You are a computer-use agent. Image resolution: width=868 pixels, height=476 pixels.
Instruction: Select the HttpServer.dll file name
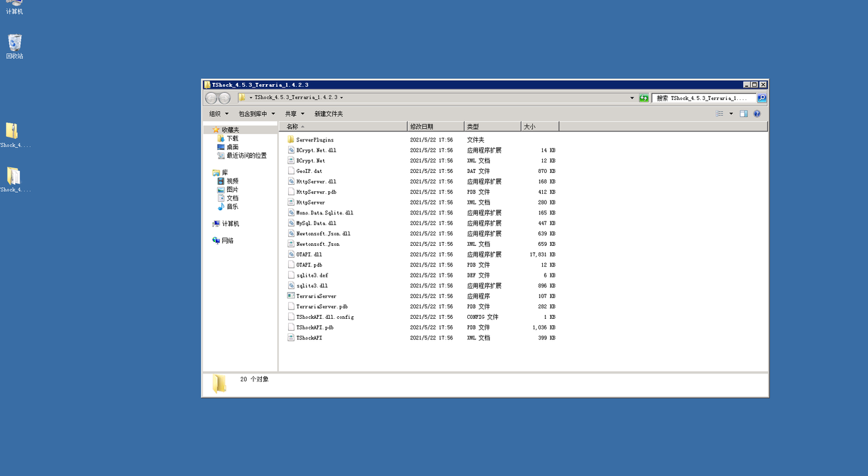coord(316,181)
